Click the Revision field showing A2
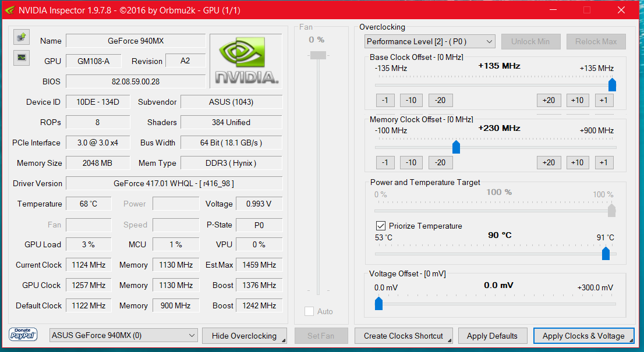The width and height of the screenshot is (644, 352). 185,61
